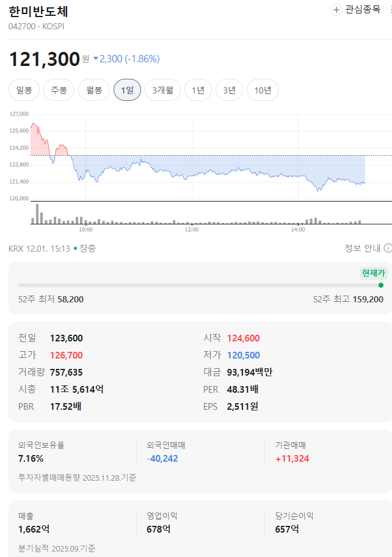The width and height of the screenshot is (392, 557).
Task: Click the 기관매매 value +11,324
Action: [x=292, y=459]
